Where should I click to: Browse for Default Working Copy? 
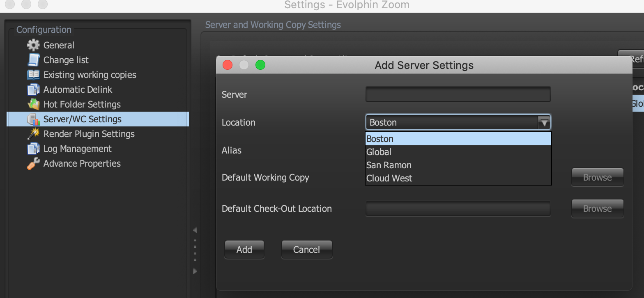pos(597,177)
